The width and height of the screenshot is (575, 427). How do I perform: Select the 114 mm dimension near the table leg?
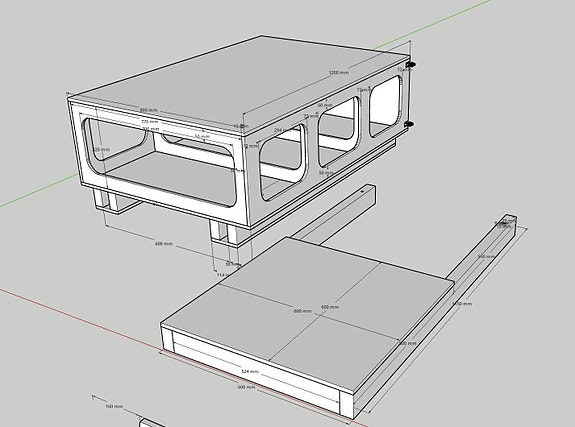pos(224,275)
